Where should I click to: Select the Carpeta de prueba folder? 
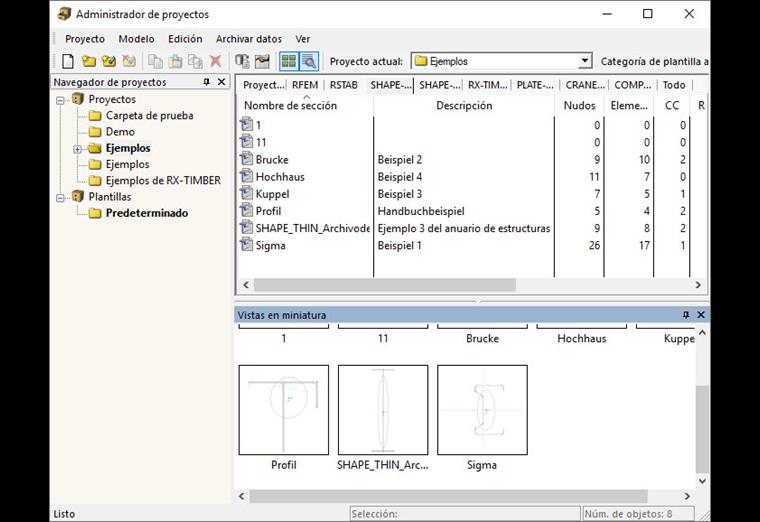click(x=149, y=115)
